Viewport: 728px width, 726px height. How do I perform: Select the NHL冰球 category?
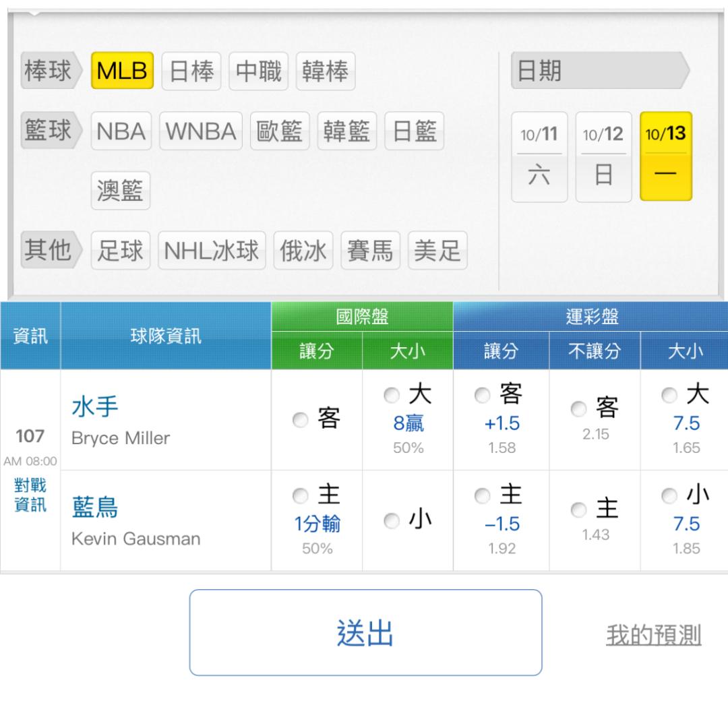point(212,251)
